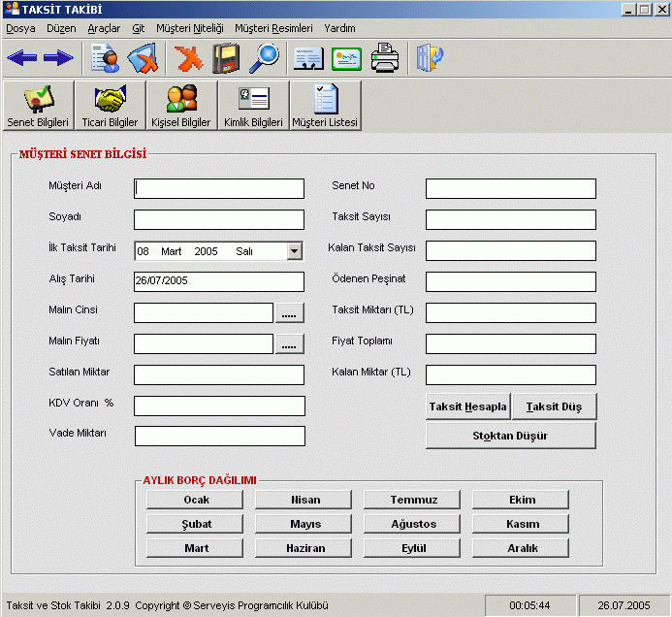672x617 pixels.
Task: Open the Müşteri Listesi tab
Action: [325, 106]
